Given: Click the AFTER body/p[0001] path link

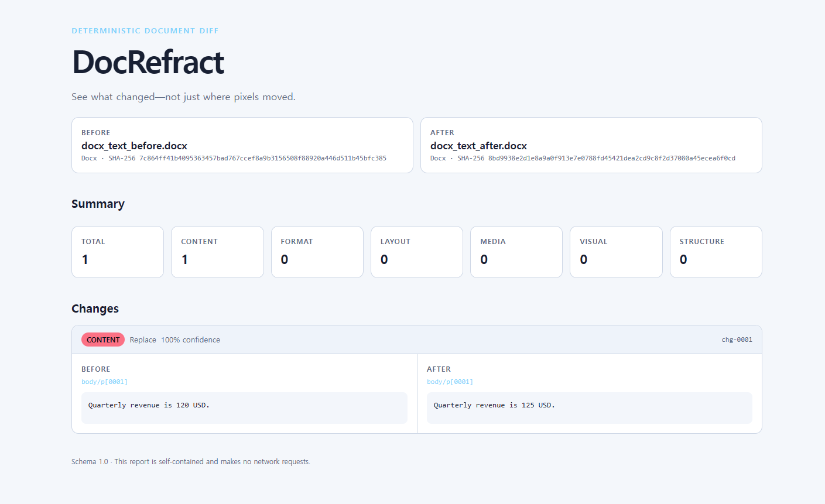Looking at the screenshot, I should tap(450, 382).
